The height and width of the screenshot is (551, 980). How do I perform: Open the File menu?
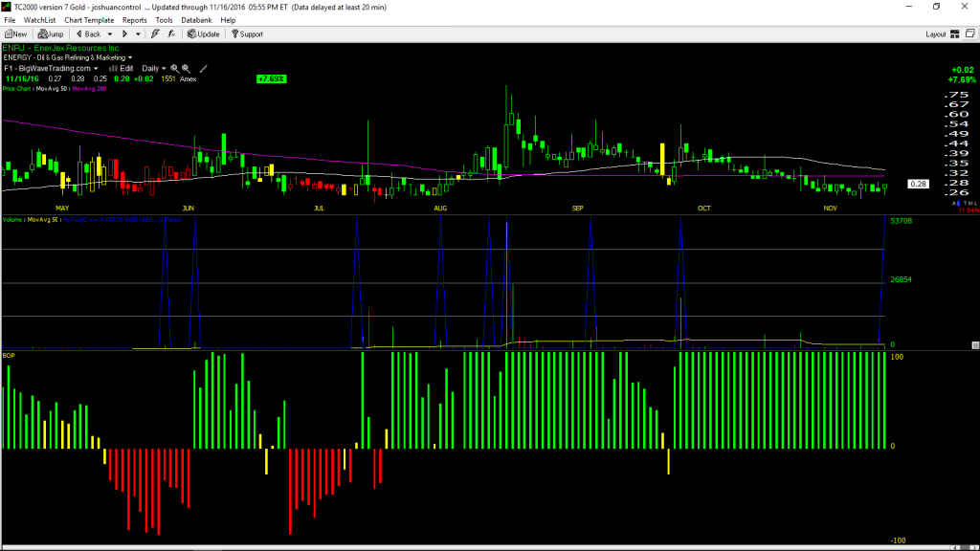tap(10, 20)
